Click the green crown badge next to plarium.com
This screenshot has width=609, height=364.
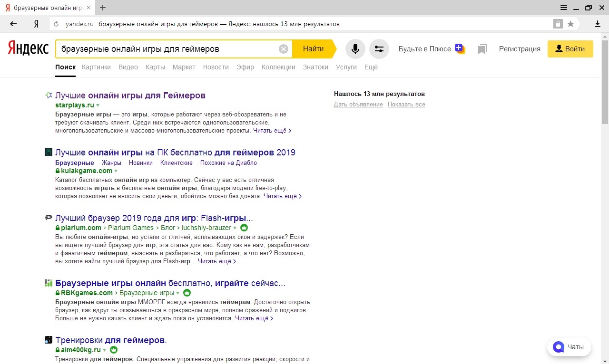pos(244,228)
